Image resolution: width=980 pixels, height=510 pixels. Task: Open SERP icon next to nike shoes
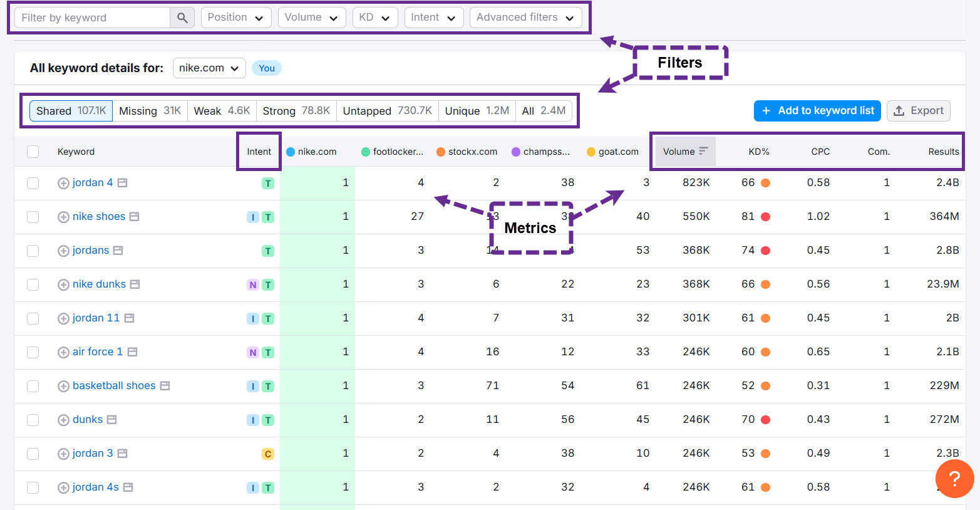[134, 217]
